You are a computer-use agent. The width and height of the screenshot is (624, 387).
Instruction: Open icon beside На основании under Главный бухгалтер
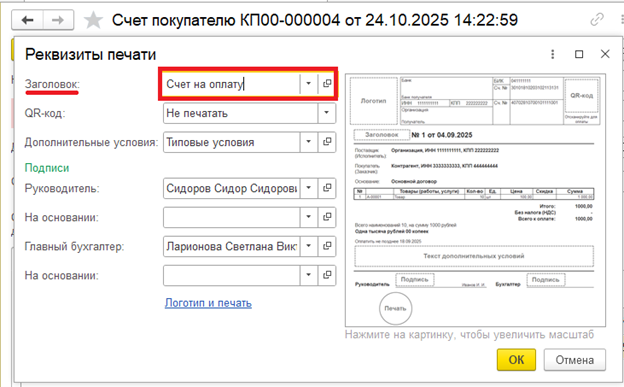coord(327,275)
